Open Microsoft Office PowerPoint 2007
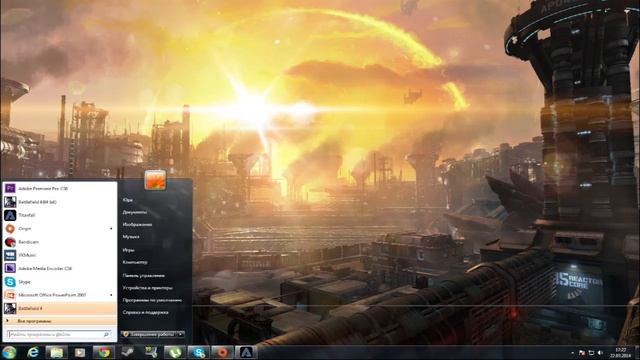The image size is (640, 360). point(60,295)
